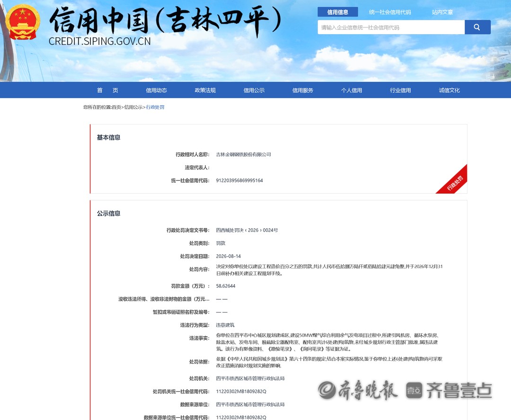Click the 首页 breadcrumb link

[116, 107]
